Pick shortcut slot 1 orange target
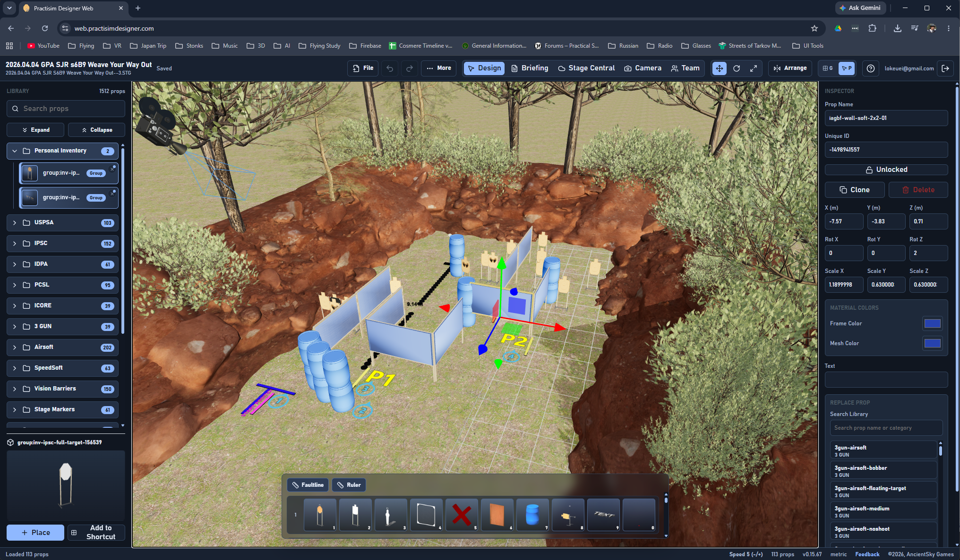Image resolution: width=960 pixels, height=560 pixels. 320,515
